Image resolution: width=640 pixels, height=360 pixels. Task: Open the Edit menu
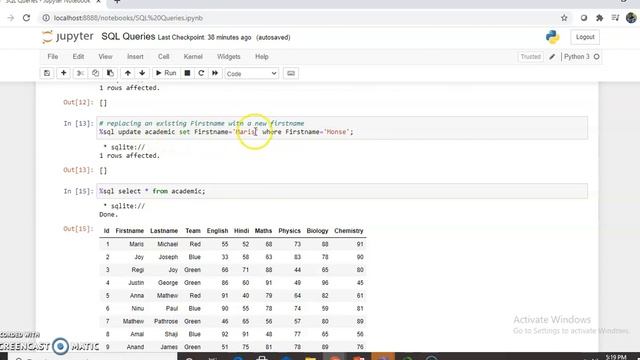coord(78,57)
